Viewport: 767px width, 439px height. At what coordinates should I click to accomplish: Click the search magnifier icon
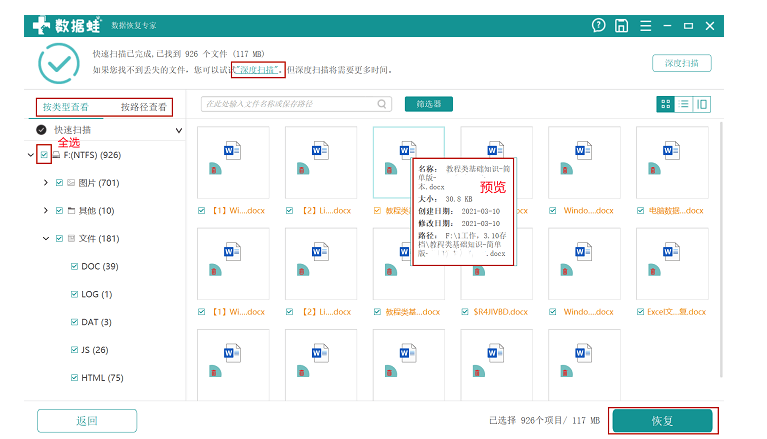(x=382, y=103)
